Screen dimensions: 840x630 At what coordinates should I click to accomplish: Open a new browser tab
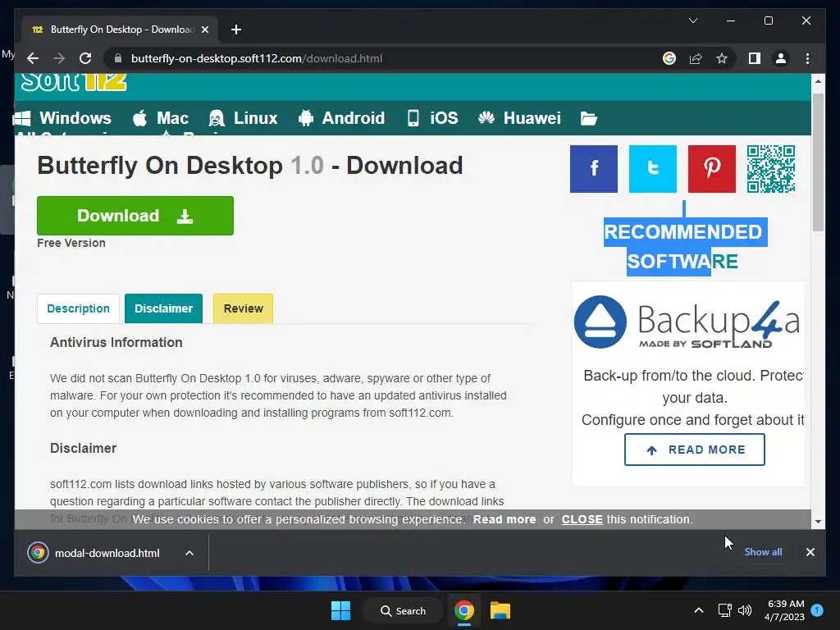pos(236,30)
